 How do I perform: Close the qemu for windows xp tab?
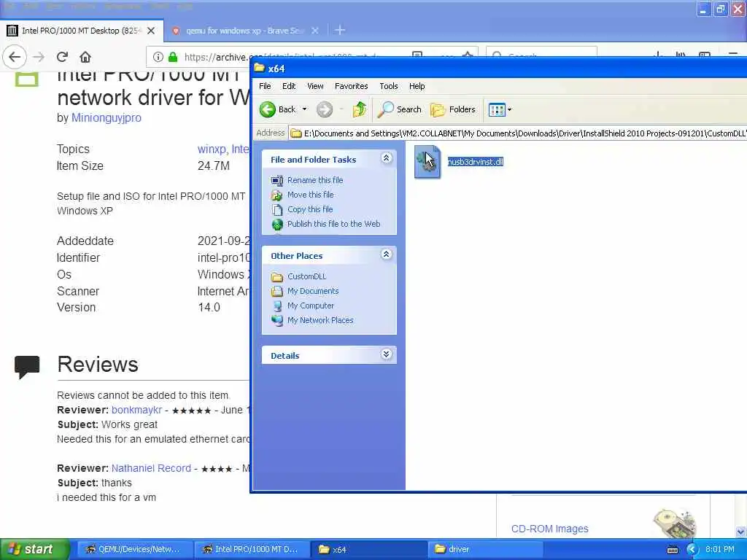315,31
